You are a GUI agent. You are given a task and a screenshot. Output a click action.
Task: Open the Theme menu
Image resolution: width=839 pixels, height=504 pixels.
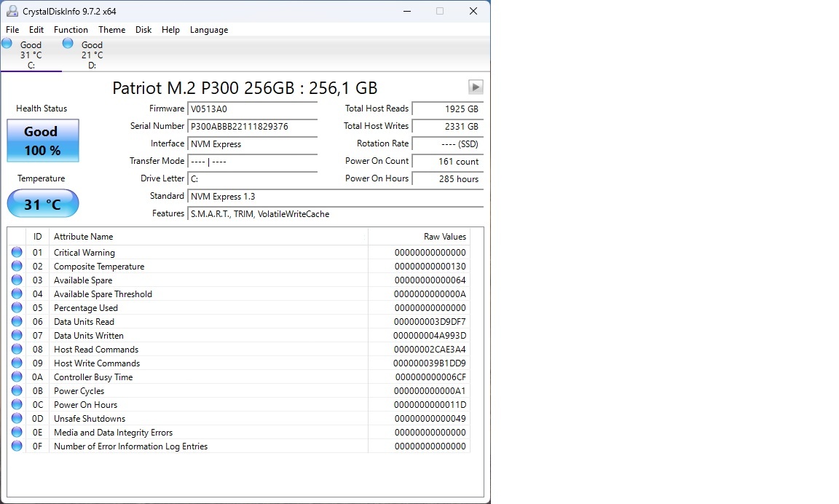[x=111, y=30]
